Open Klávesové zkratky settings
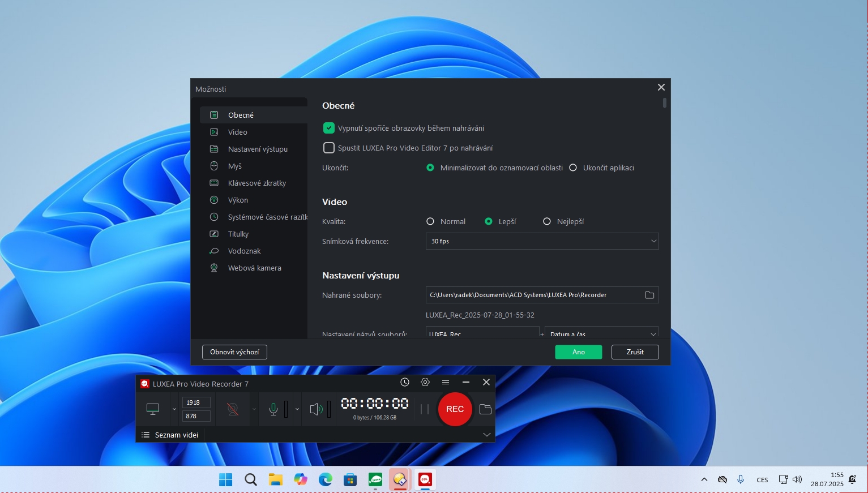Screen dimensions: 868x493 pos(254,183)
